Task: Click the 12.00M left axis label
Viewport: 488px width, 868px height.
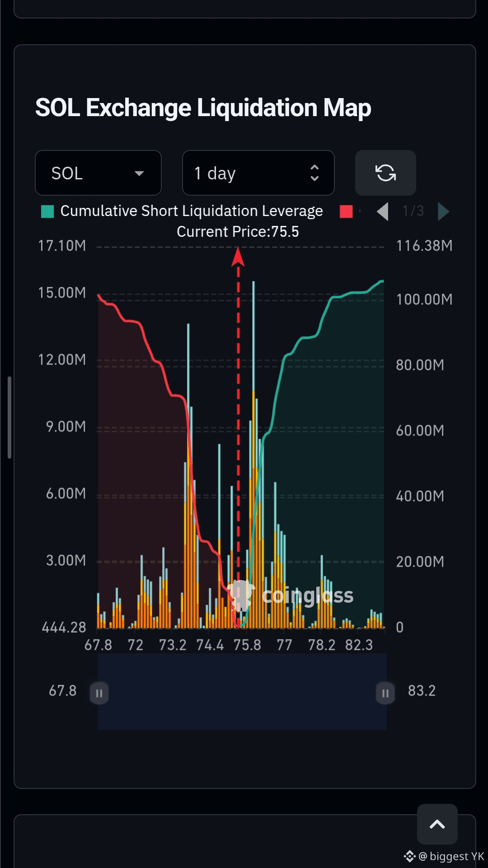Action: [x=62, y=360]
